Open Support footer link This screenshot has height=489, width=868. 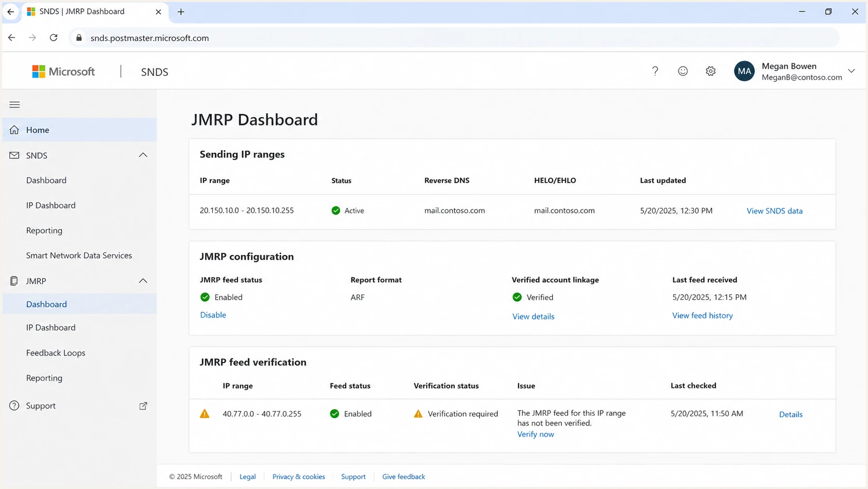click(x=353, y=477)
